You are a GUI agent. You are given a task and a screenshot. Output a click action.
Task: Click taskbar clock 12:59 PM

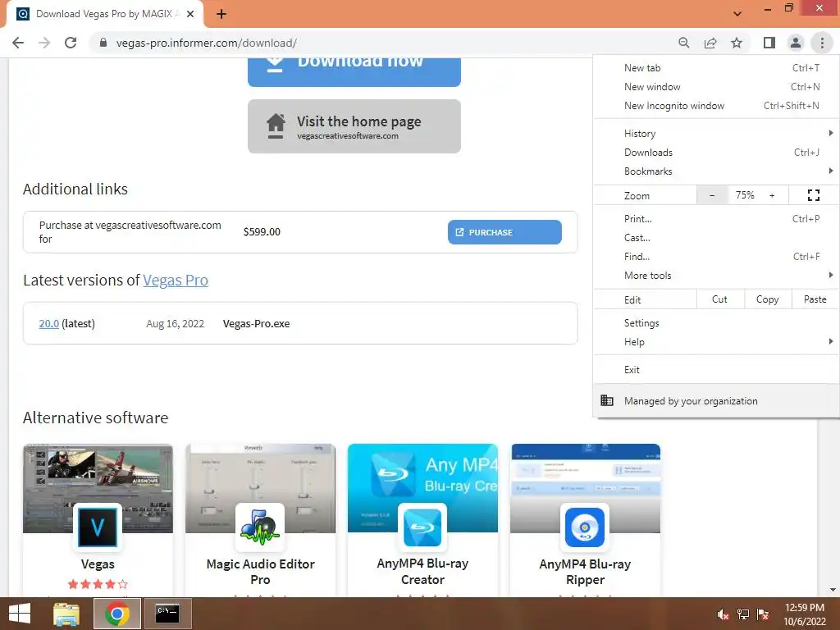(804, 608)
